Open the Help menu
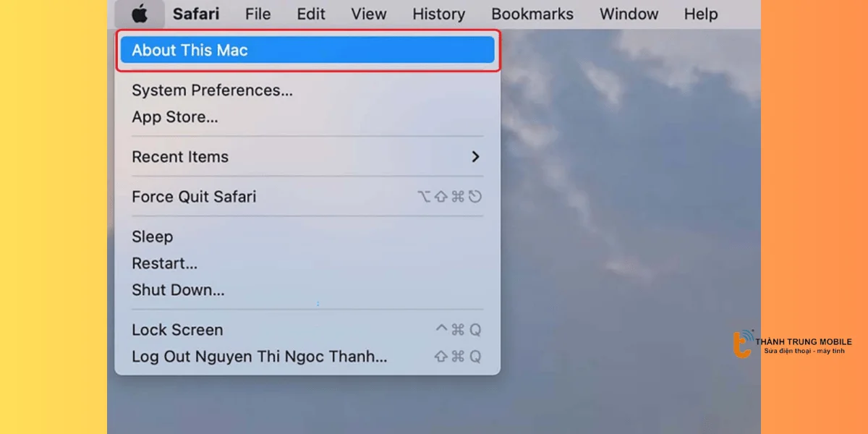Screen dimensions: 868x434 point(699,14)
